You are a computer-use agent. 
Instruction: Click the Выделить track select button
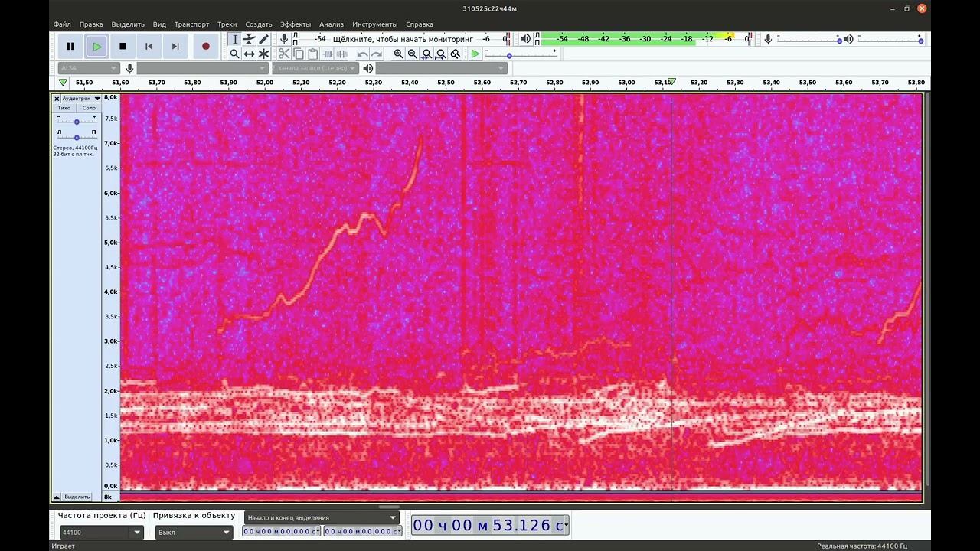tap(77, 497)
